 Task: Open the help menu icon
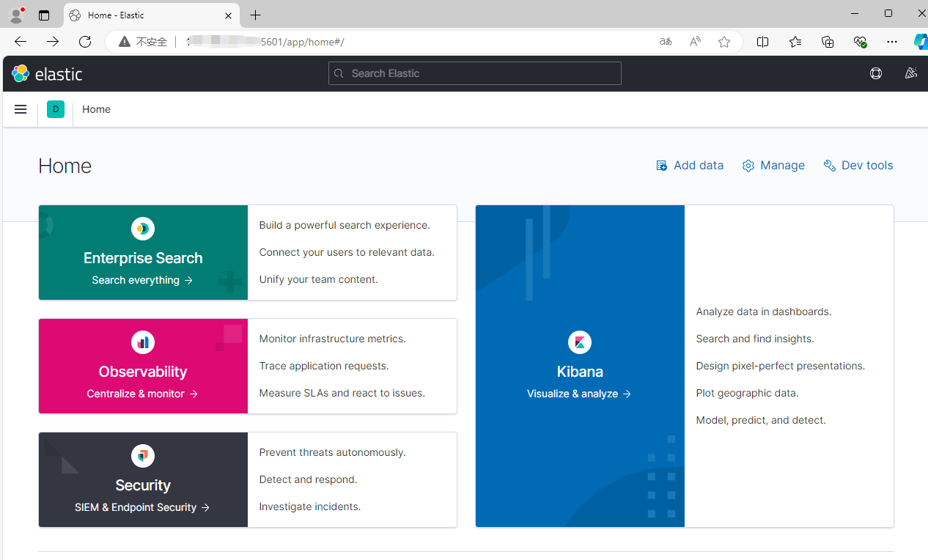876,73
